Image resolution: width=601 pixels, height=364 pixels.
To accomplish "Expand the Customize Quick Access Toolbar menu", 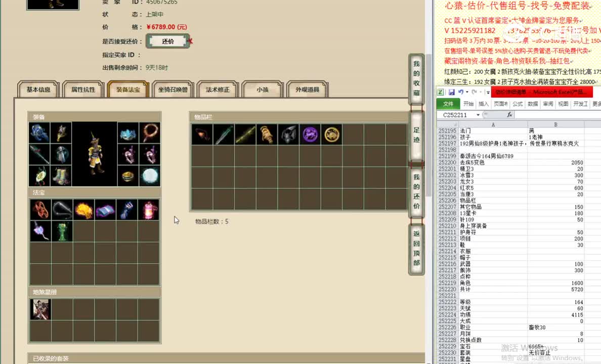I will [488, 93].
